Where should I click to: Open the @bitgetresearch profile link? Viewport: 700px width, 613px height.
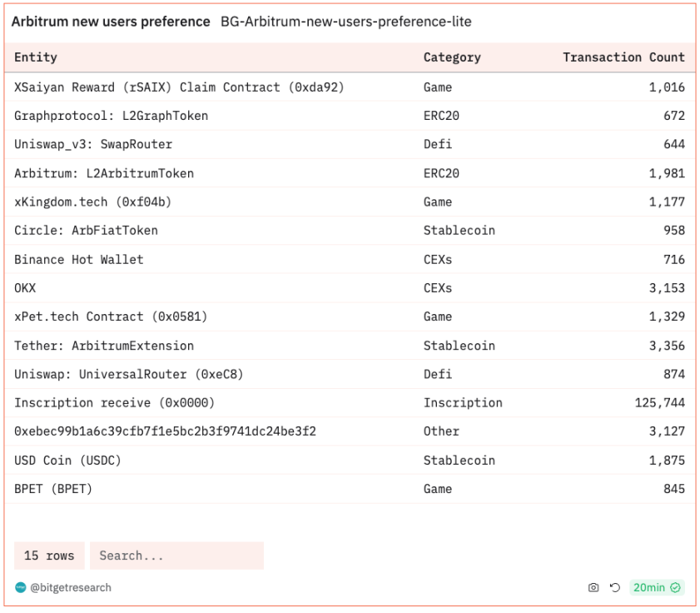[71, 587]
